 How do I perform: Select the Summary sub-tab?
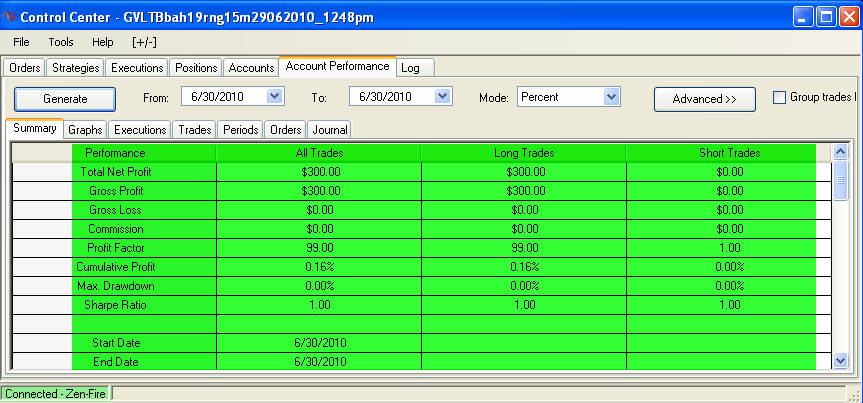35,128
